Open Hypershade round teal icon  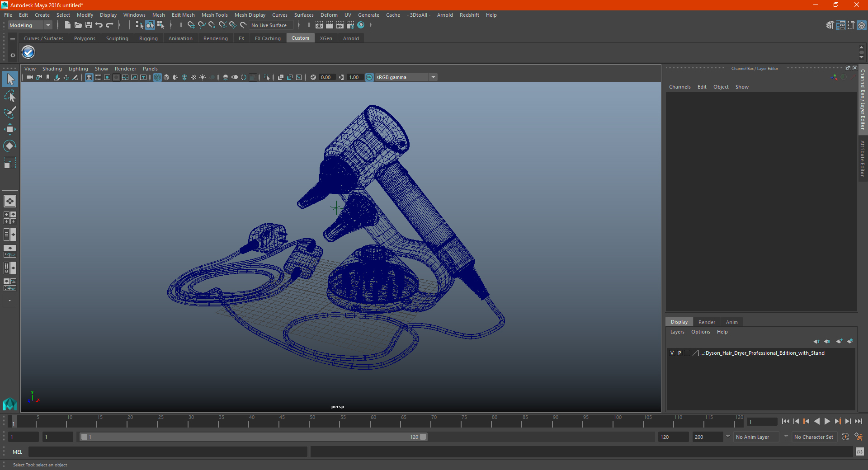pyautogui.click(x=361, y=25)
